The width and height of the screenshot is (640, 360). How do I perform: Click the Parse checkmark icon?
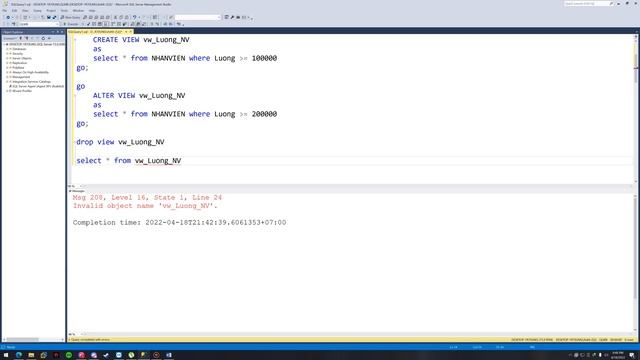point(89,24)
